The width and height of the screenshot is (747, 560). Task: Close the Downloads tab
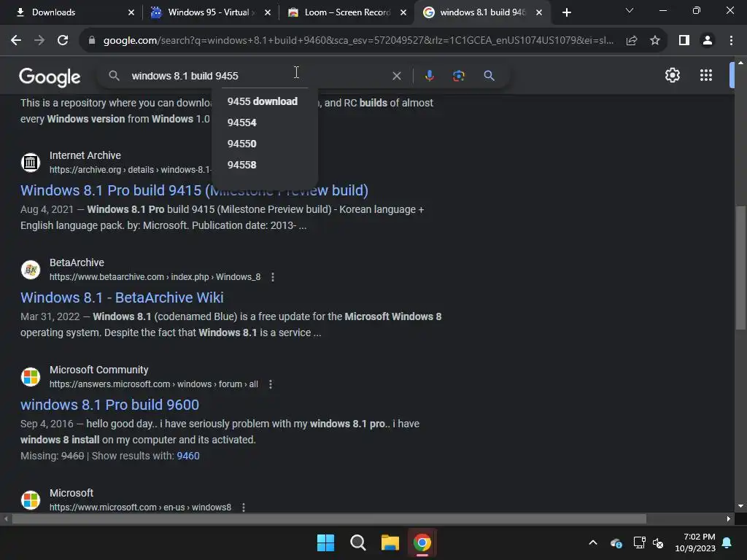tap(131, 13)
